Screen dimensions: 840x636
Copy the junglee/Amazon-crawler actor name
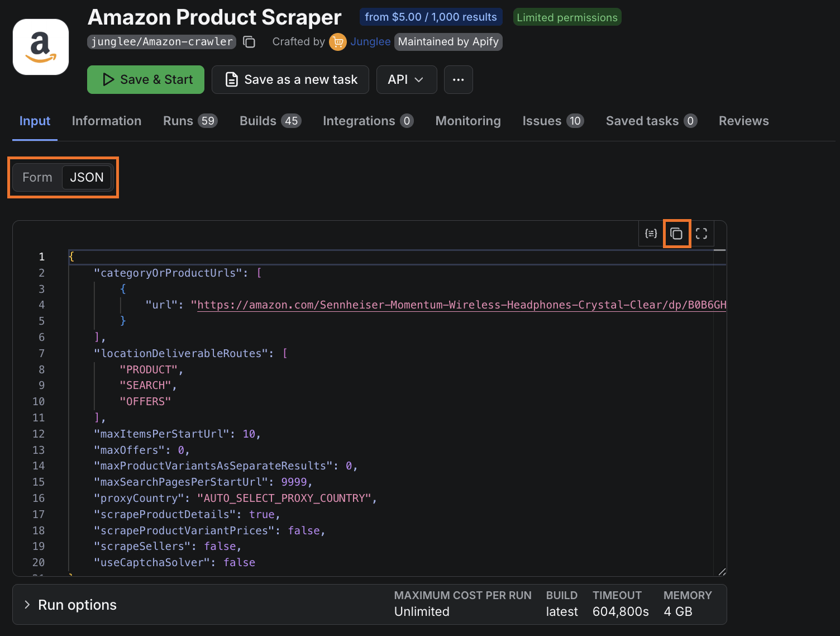click(x=249, y=42)
